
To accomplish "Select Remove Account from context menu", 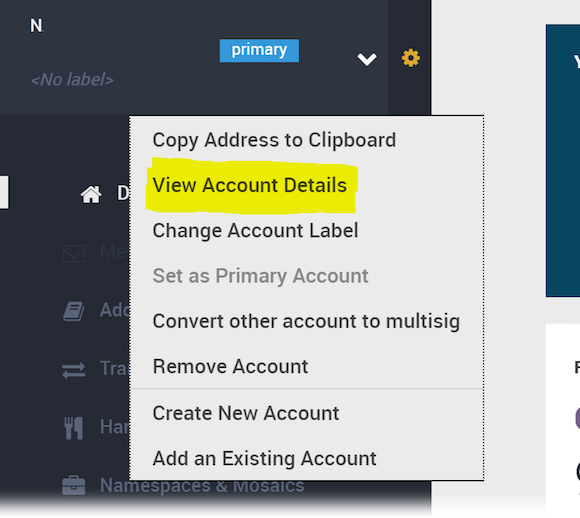I will 230,367.
